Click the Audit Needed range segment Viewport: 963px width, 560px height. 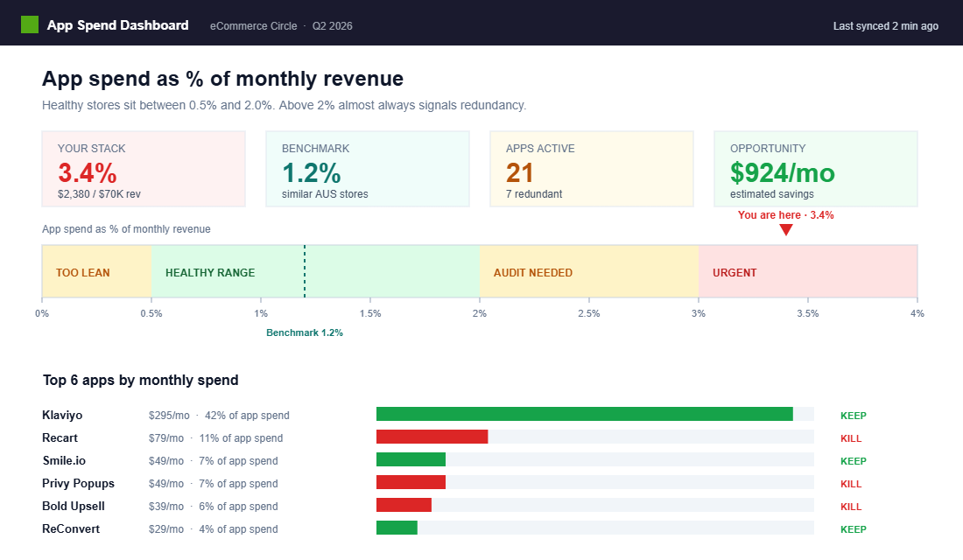pos(588,272)
